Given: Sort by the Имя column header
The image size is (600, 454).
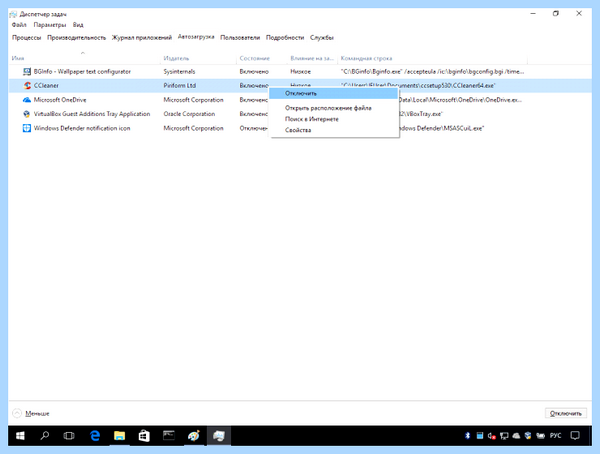Looking at the screenshot, I should click(x=18, y=59).
